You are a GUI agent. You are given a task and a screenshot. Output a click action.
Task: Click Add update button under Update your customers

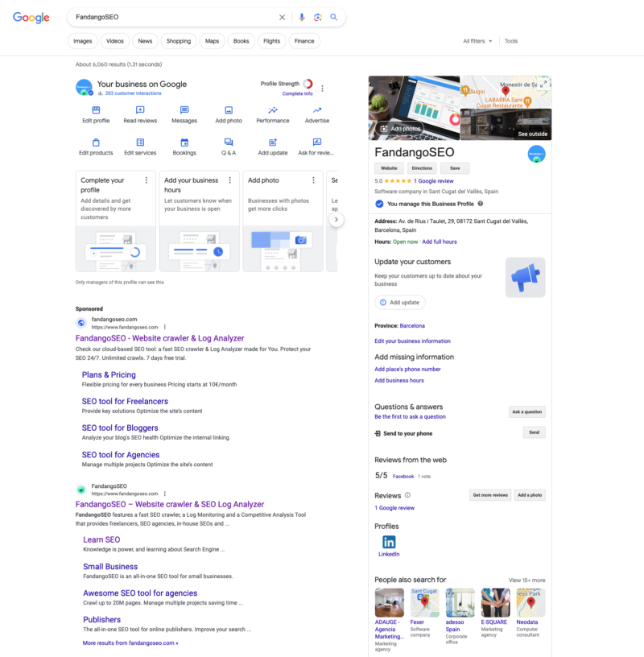[400, 303]
